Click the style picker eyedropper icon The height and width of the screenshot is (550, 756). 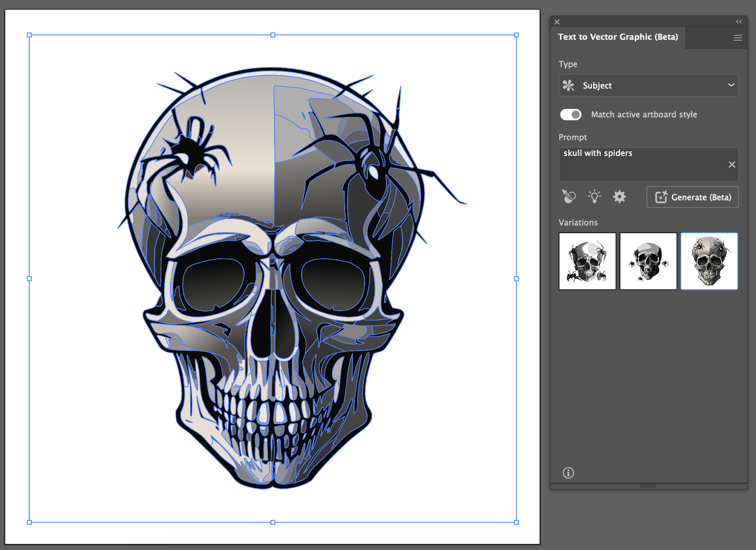[x=569, y=196]
